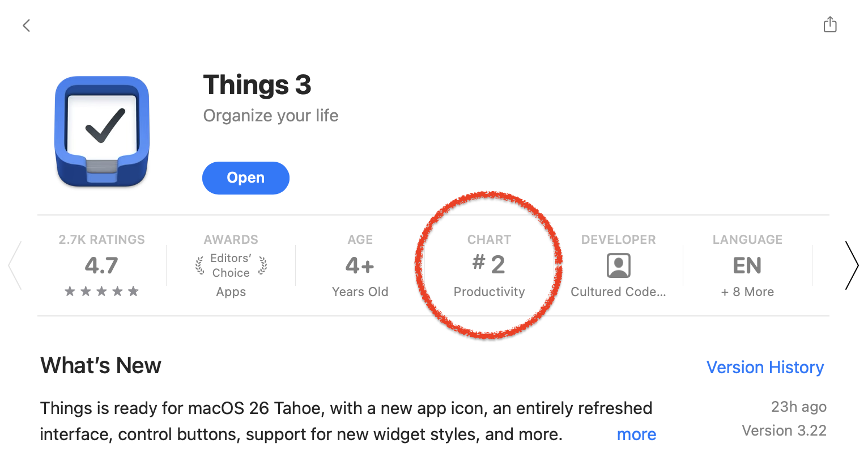Click the Things 3 app icon
Screen dimensions: 868x456
102,132
